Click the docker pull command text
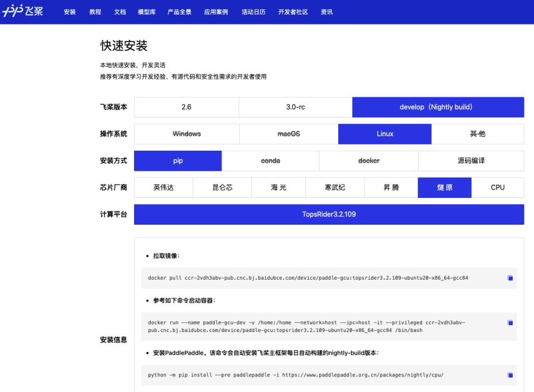534x392 pixels. (x=308, y=278)
